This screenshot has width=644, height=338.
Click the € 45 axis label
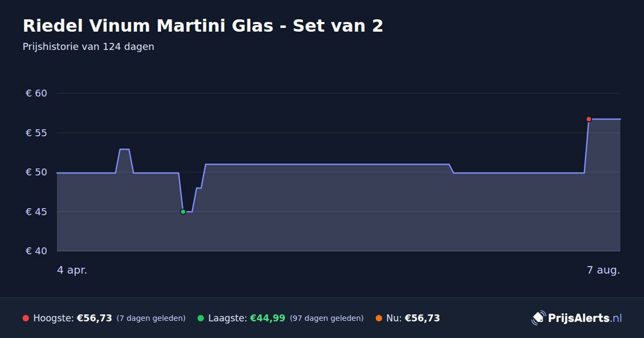36,211
